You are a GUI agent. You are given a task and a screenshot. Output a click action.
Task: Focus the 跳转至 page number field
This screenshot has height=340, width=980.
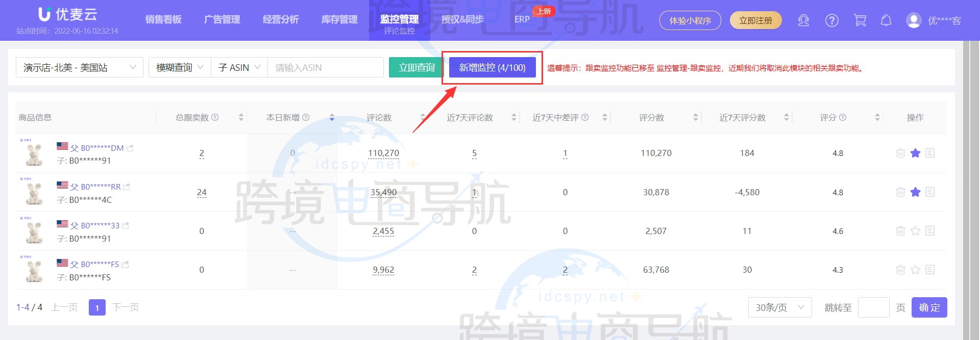click(874, 307)
